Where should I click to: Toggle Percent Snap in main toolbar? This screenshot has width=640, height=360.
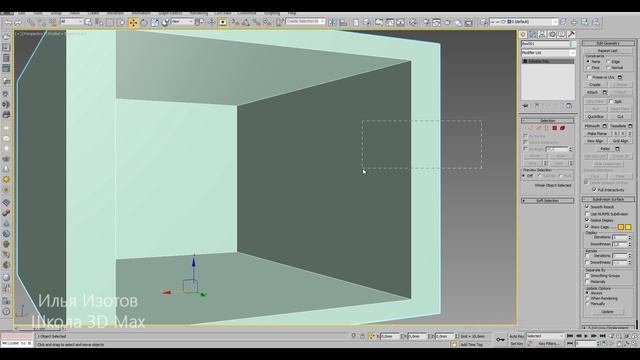pyautogui.click(x=256, y=22)
